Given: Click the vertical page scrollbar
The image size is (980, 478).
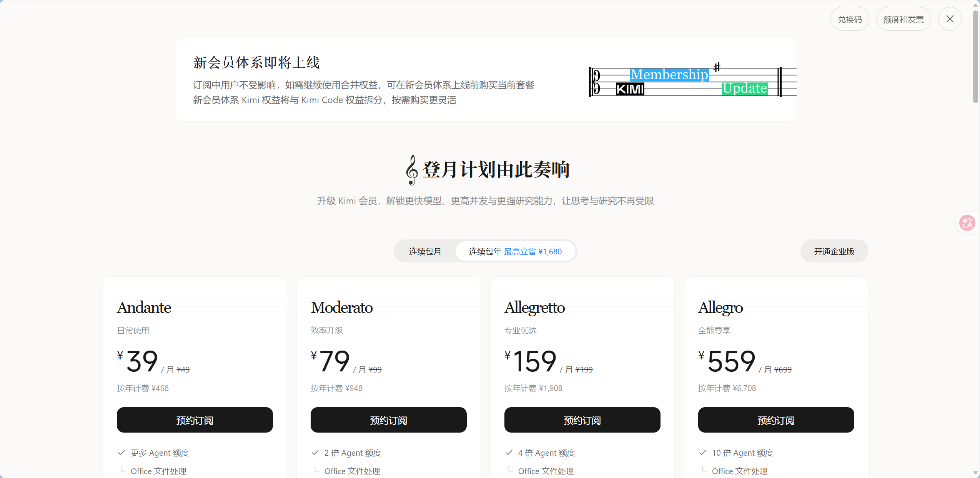Looking at the screenshot, I should click(975, 57).
